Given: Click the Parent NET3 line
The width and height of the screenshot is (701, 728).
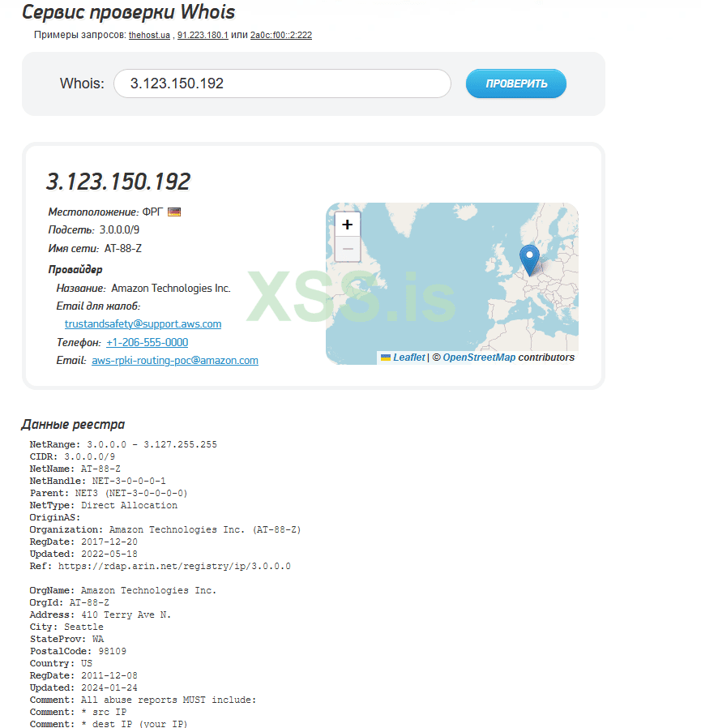Looking at the screenshot, I should [109, 494].
